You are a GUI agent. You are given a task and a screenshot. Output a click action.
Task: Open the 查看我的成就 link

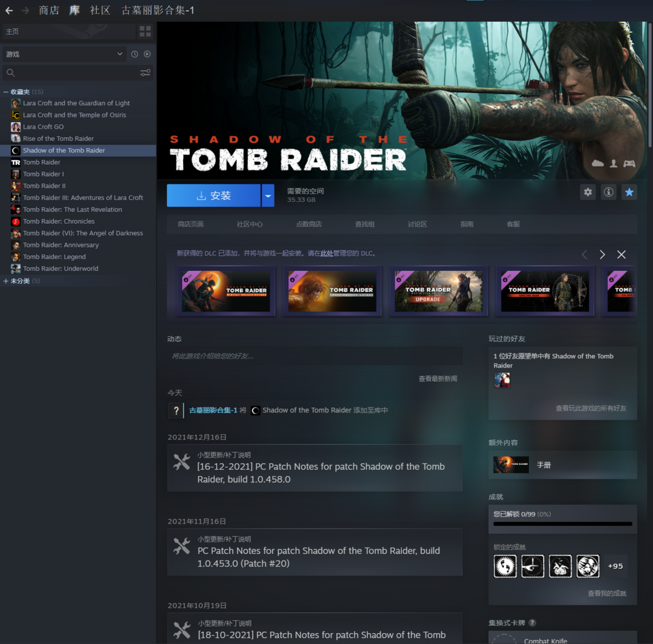click(x=606, y=593)
